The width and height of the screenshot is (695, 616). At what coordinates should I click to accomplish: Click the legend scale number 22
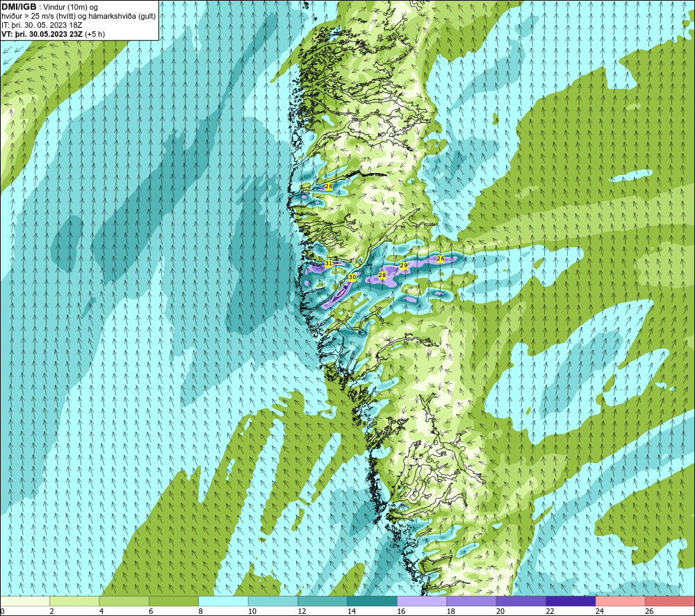click(x=550, y=611)
